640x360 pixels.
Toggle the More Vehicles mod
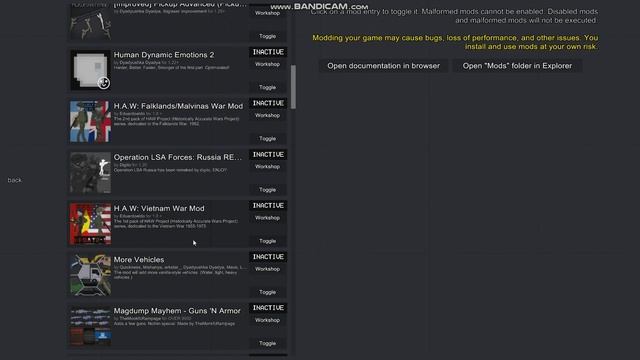[268, 292]
